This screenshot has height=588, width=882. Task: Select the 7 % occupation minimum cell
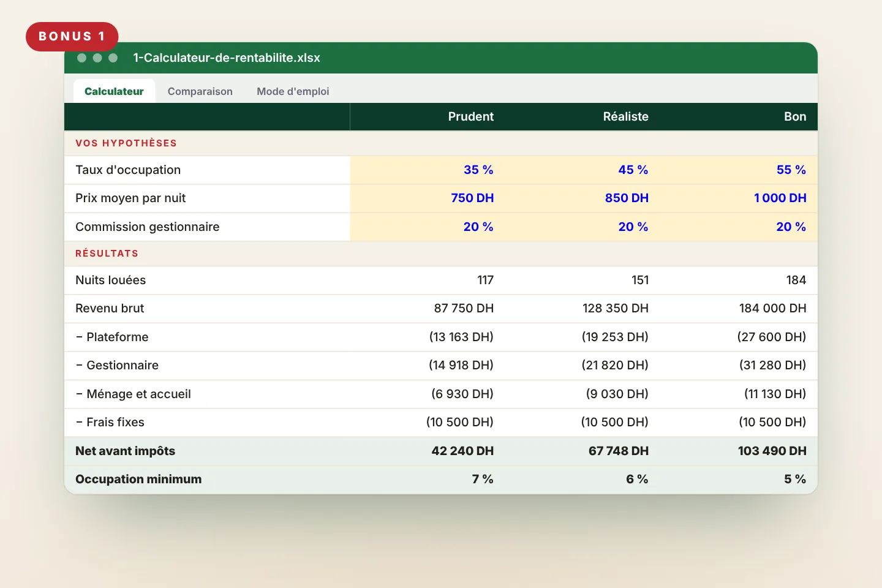(428, 479)
